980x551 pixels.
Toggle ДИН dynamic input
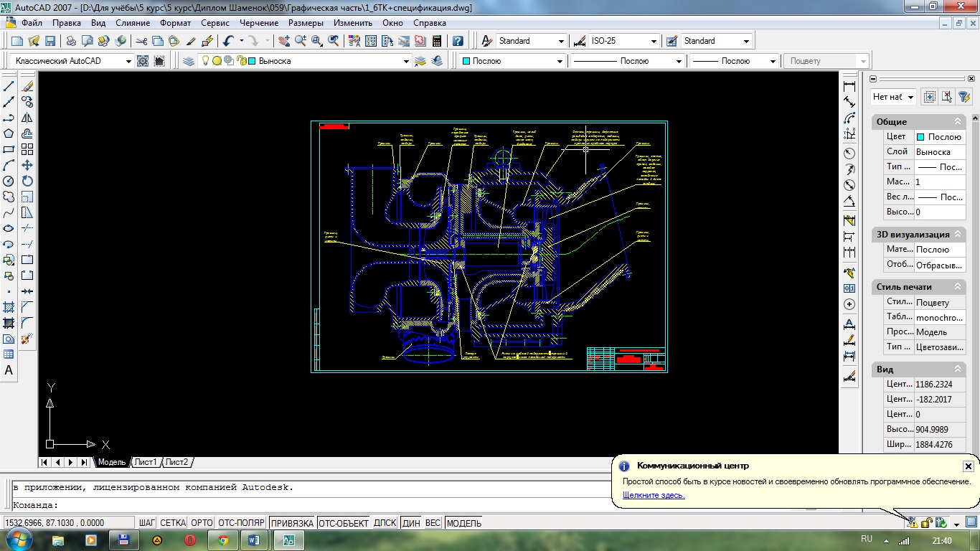(411, 523)
